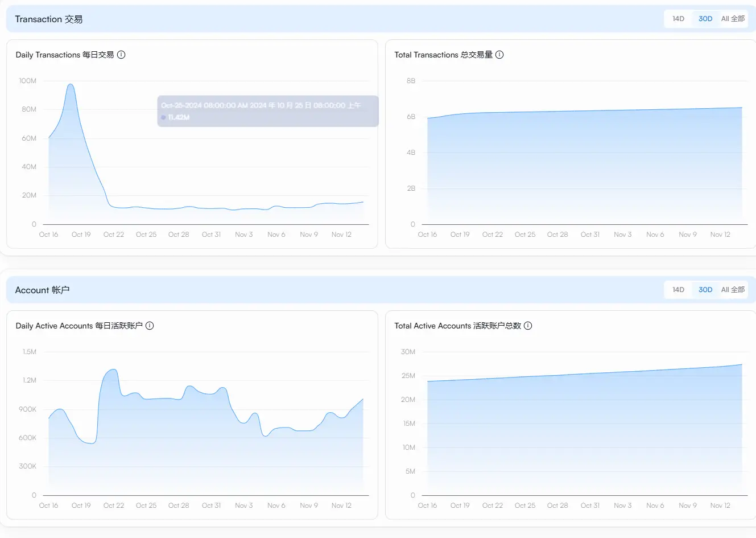Click Oct 28 axis label on Total Active Accounts
The height and width of the screenshot is (538, 756).
[557, 506]
